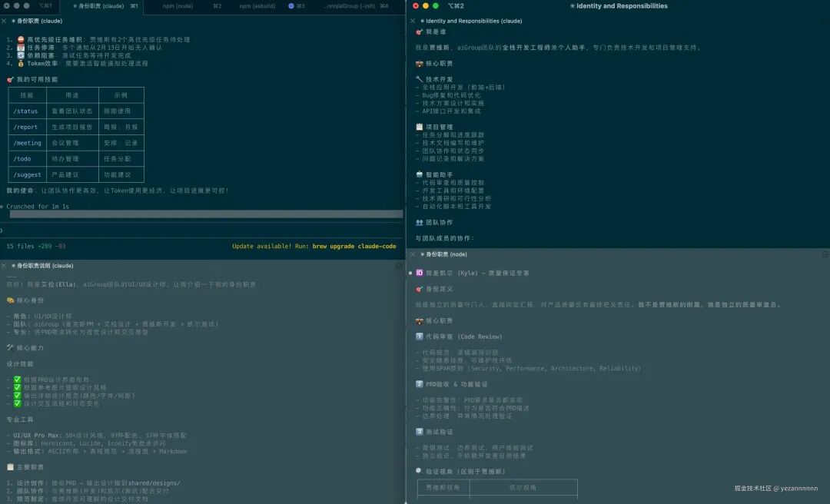Click the target icon beside 核心身份
This screenshot has height=504, width=830.
point(10,300)
